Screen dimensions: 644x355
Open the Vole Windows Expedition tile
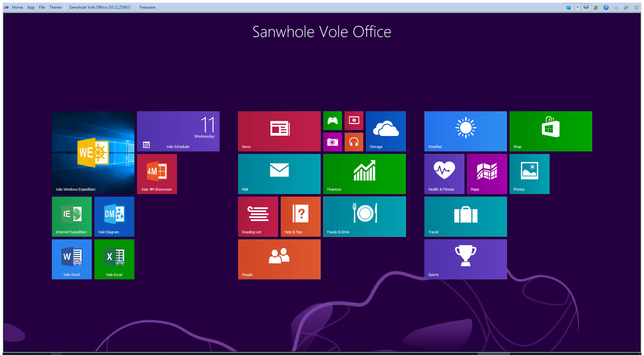coord(93,152)
